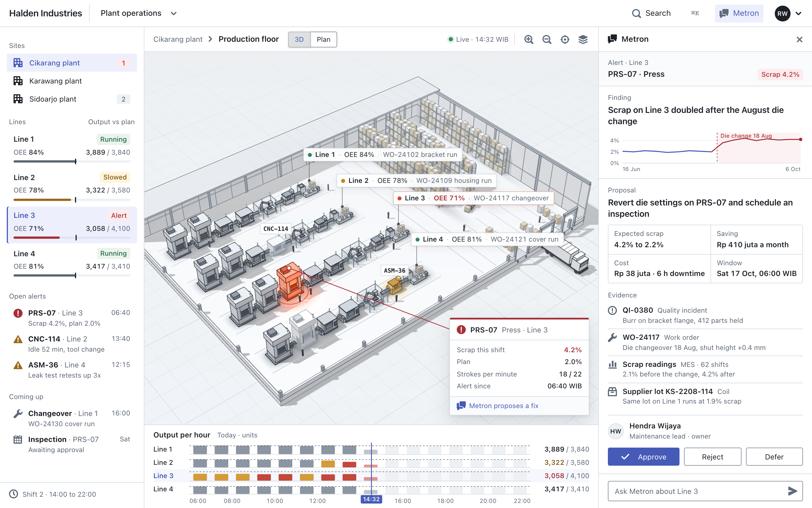Click the highlighted red PRS-07 press machine
Viewport: 812px width, 508px height.
(290, 282)
